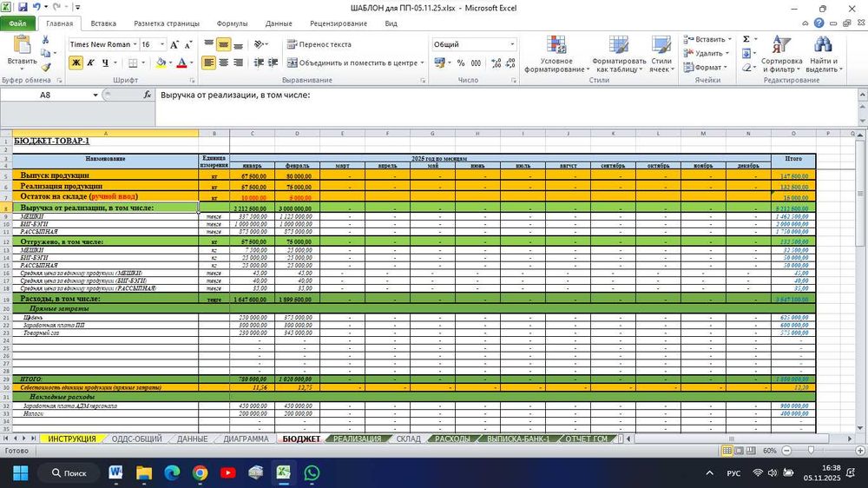Open the Файл tab
Viewport: 868px width, 488px height.
[17, 23]
